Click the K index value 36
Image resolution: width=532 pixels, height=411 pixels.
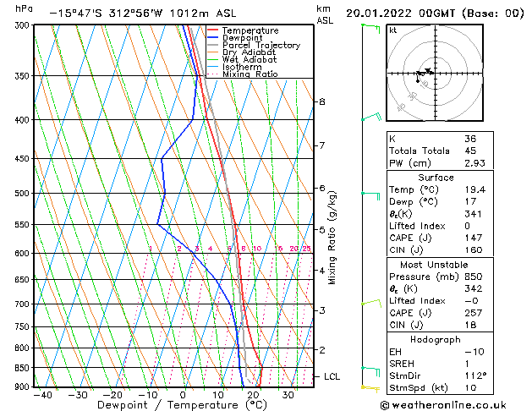tap(470, 139)
